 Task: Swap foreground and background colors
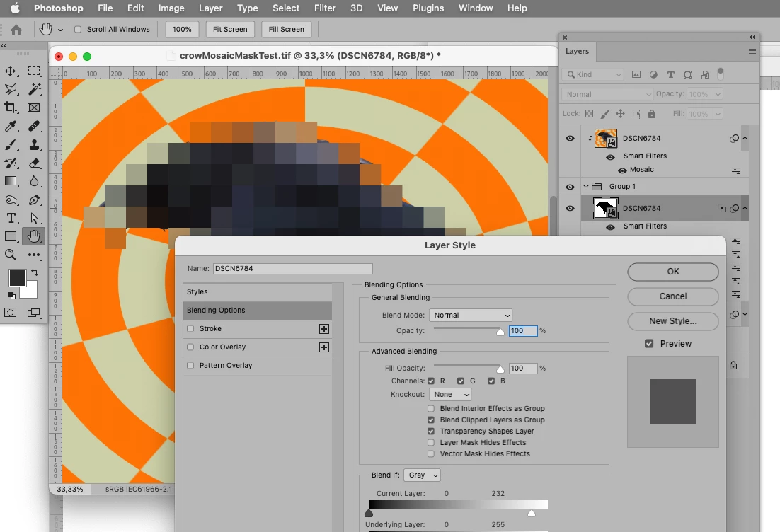click(x=34, y=272)
